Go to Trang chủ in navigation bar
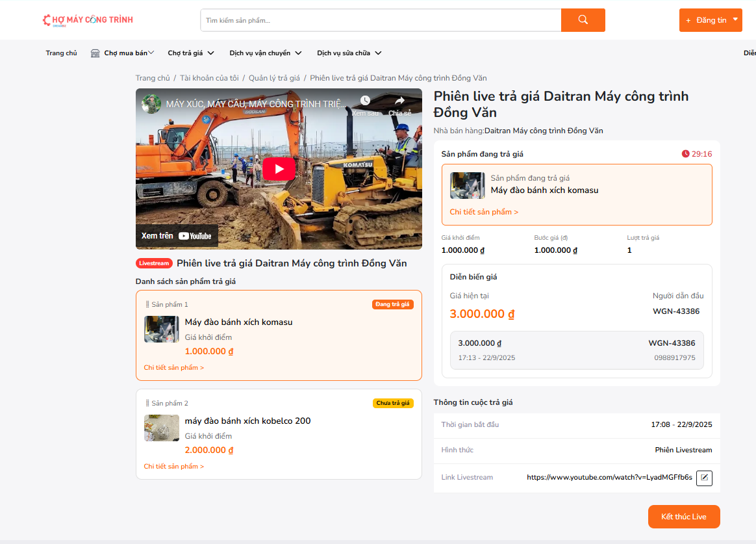756x544 pixels. coord(61,53)
